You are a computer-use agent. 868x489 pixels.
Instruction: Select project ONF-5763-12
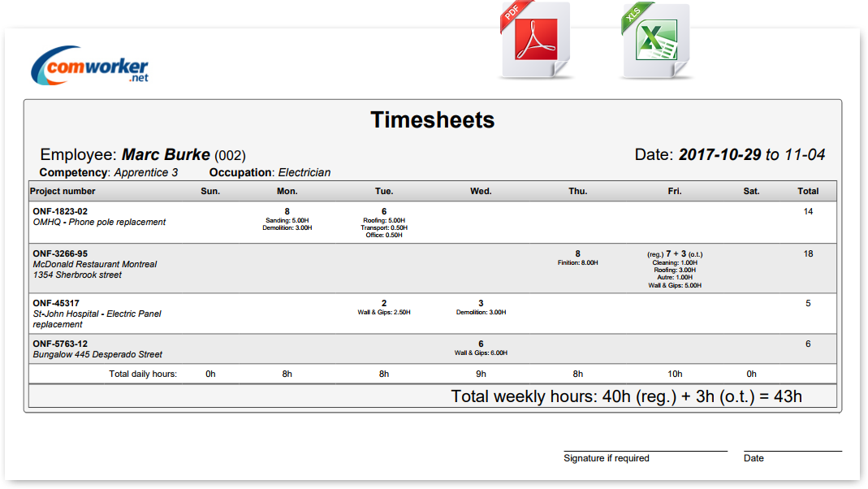tap(60, 344)
